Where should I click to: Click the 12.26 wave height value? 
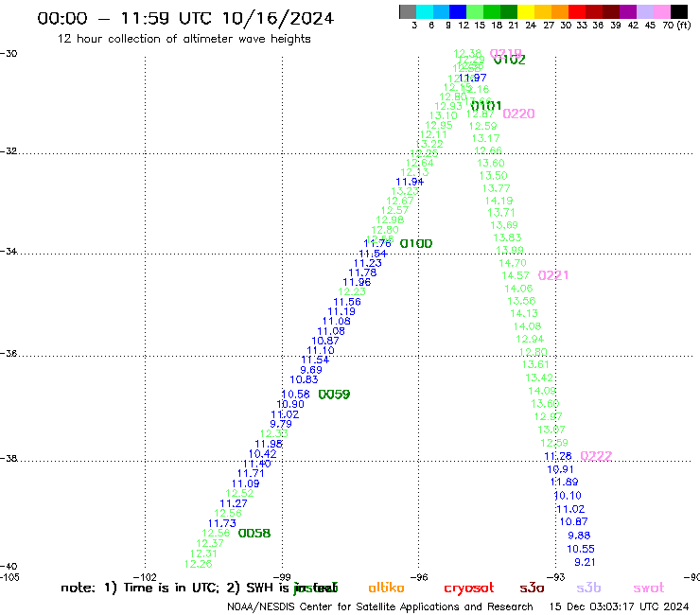click(x=199, y=564)
